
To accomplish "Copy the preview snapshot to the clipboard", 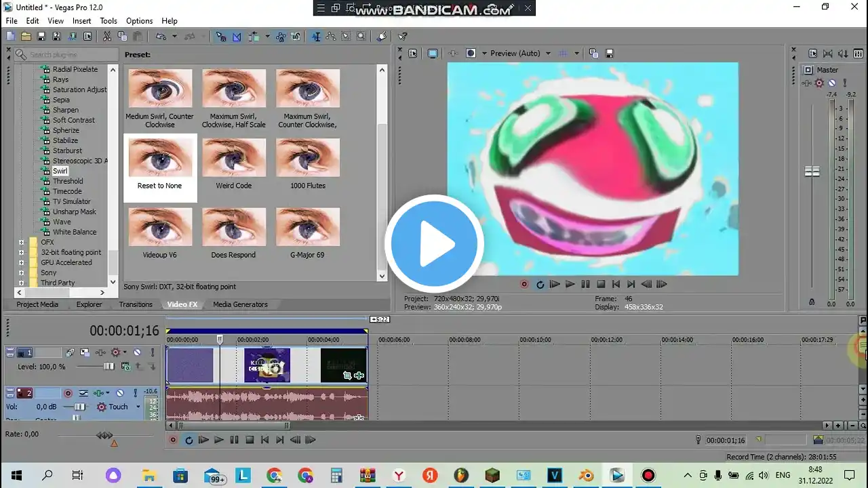I will tap(593, 54).
